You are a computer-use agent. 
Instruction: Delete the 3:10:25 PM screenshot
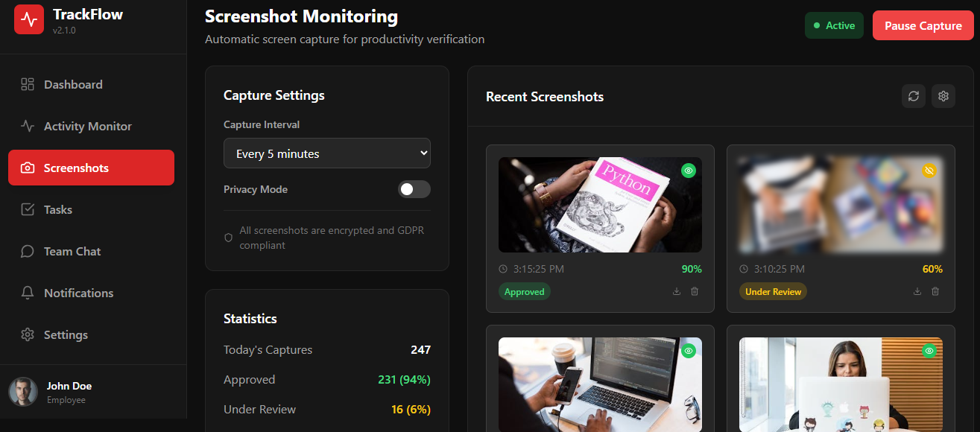[935, 291]
